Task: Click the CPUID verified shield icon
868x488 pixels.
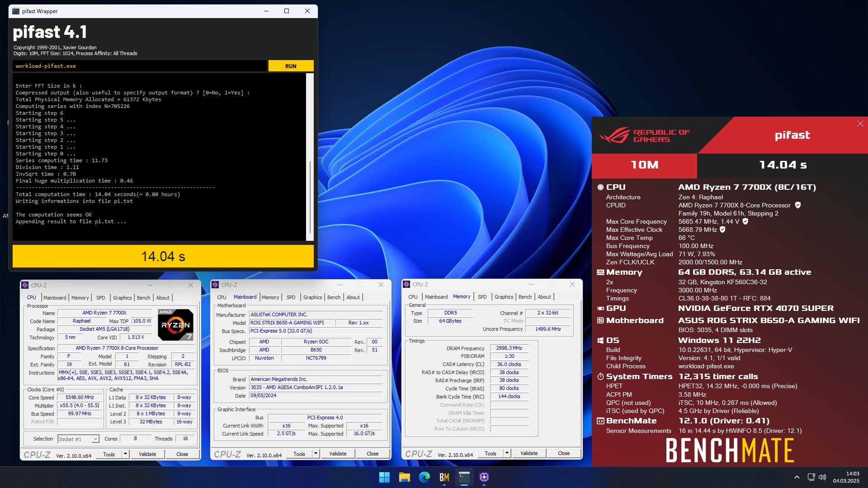Action: (x=798, y=205)
